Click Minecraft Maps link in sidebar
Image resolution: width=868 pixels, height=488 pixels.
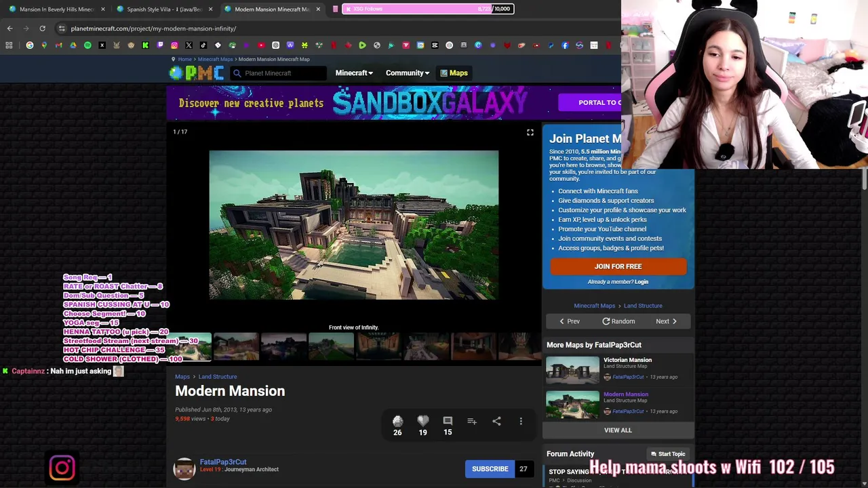coord(594,306)
